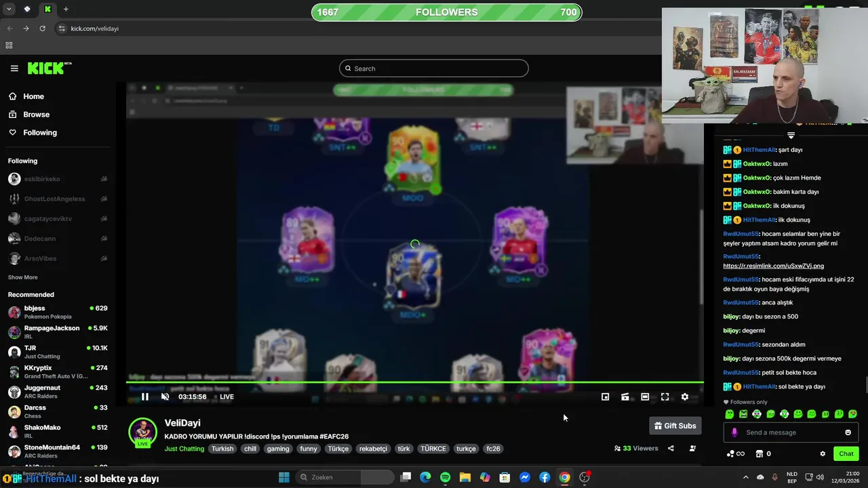Screen dimensions: 868x488
Task: Open bbjess recommended channel
Action: [58, 312]
